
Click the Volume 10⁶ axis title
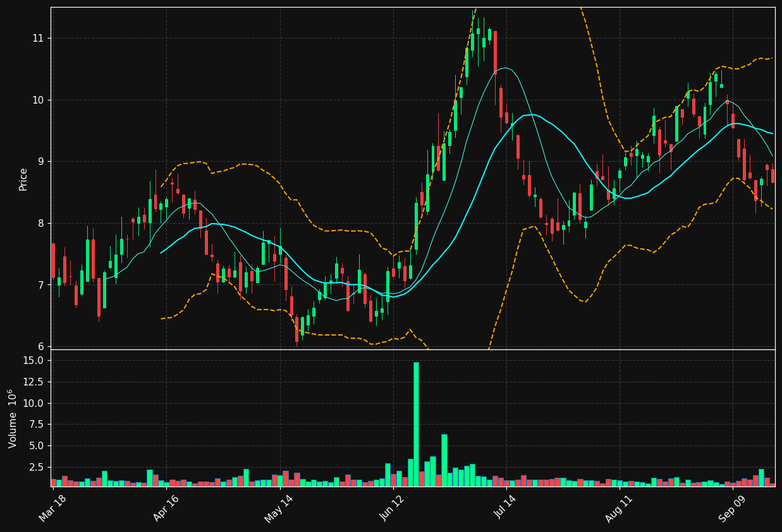point(13,418)
